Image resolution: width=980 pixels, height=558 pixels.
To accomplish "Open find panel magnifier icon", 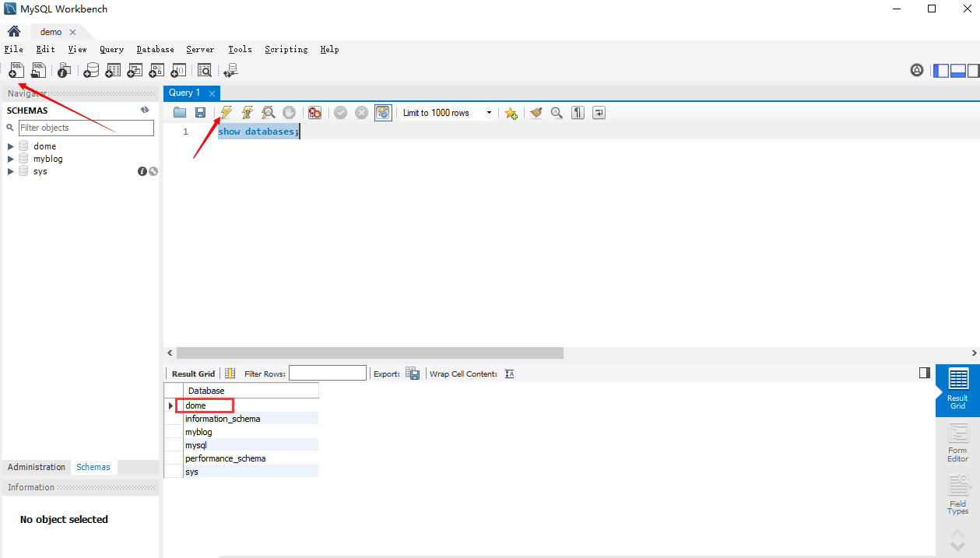I will (557, 113).
